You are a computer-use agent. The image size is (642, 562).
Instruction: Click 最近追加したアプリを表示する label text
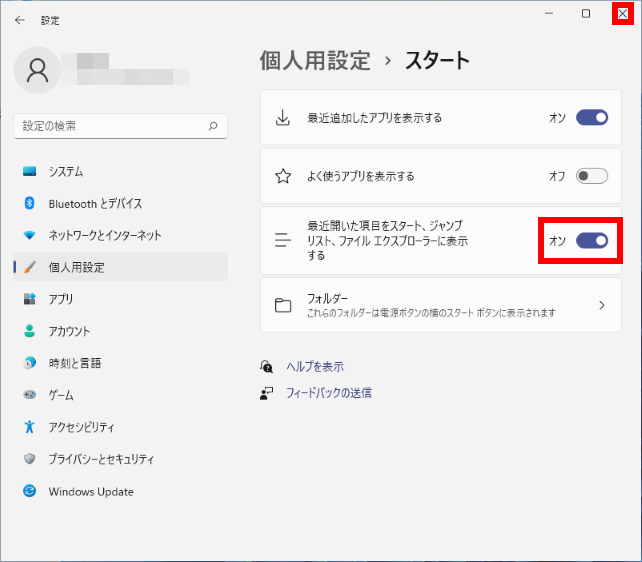(375, 118)
